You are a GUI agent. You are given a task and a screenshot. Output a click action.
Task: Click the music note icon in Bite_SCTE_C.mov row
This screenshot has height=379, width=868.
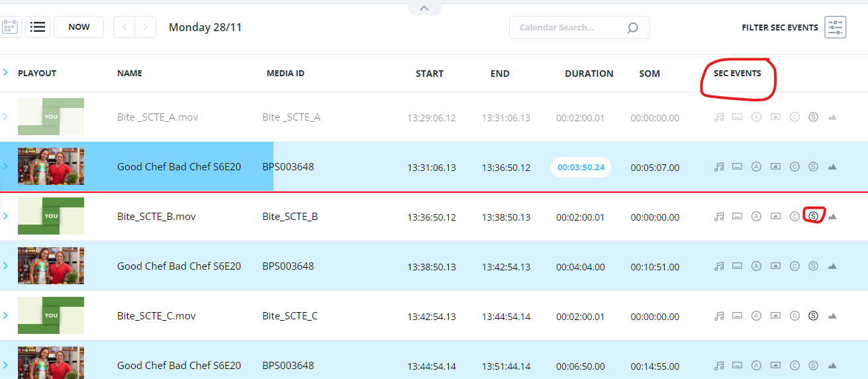point(719,316)
